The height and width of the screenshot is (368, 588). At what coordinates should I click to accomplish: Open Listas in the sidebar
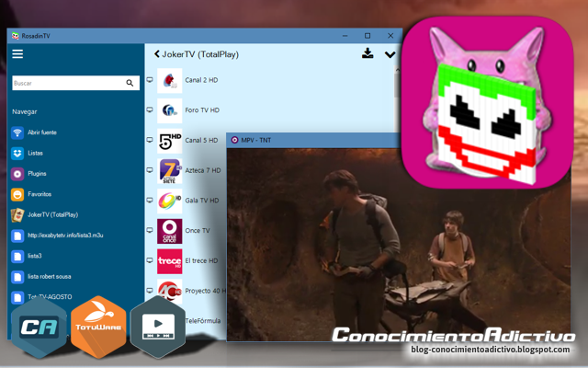tap(35, 153)
